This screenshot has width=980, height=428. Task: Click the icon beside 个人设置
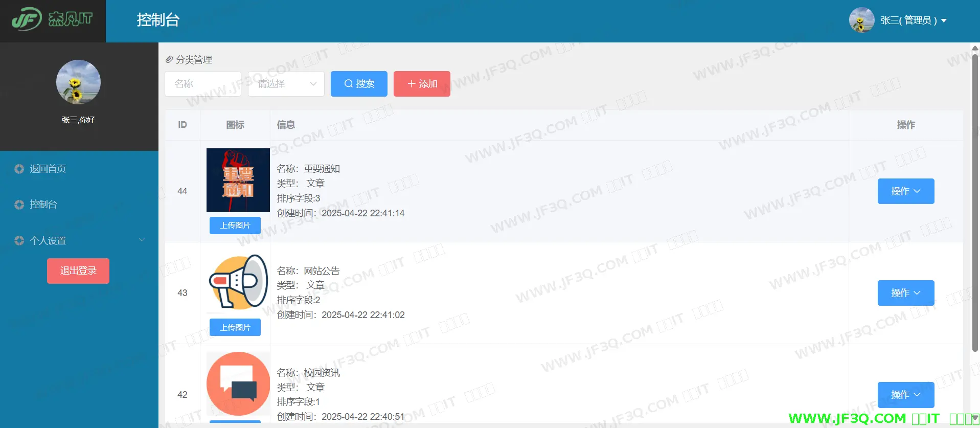(19, 240)
